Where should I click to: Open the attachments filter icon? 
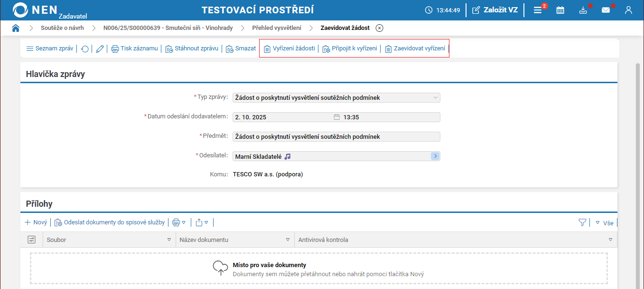[x=582, y=222]
